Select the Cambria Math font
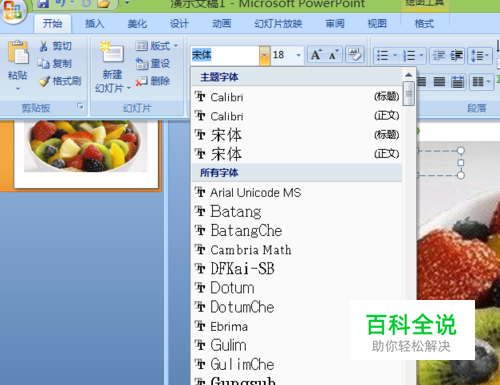500x385 pixels. point(297,250)
